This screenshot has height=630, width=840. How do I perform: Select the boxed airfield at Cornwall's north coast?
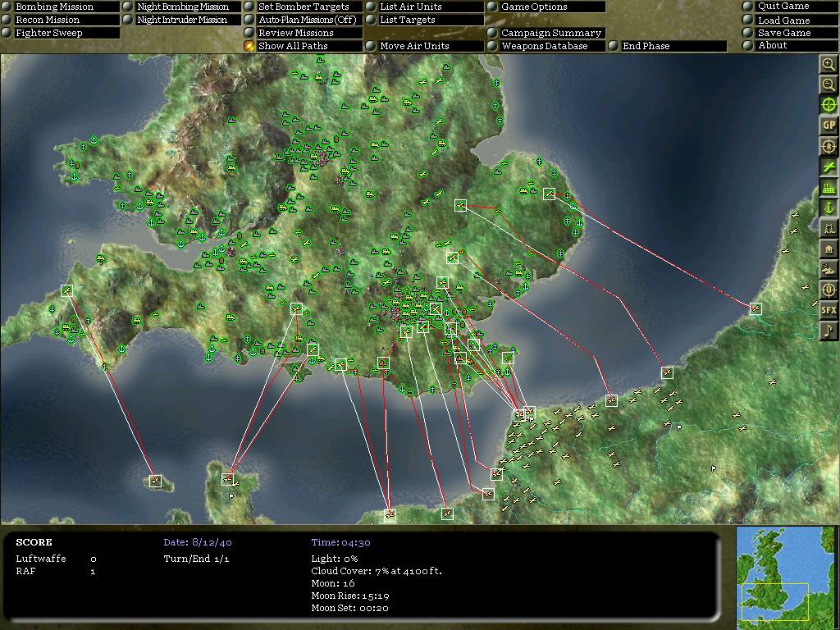[66, 290]
